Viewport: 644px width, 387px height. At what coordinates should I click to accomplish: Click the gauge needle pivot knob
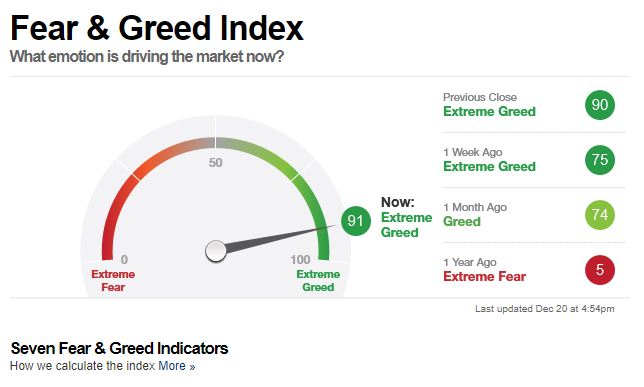216,251
